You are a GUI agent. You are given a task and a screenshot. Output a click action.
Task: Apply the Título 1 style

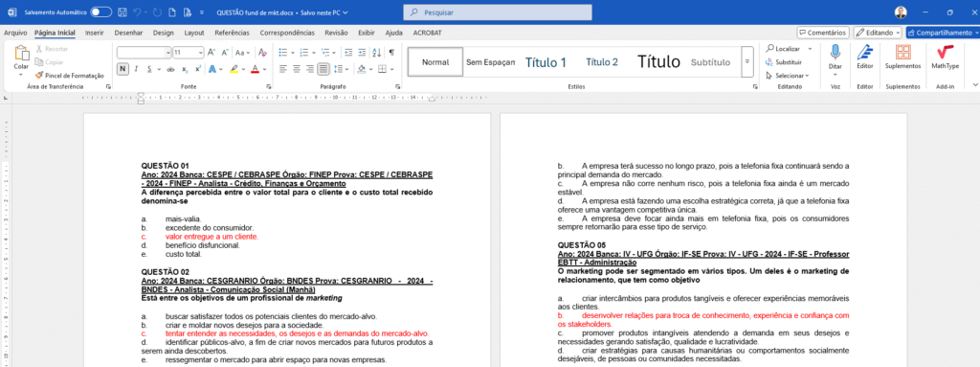click(x=546, y=62)
